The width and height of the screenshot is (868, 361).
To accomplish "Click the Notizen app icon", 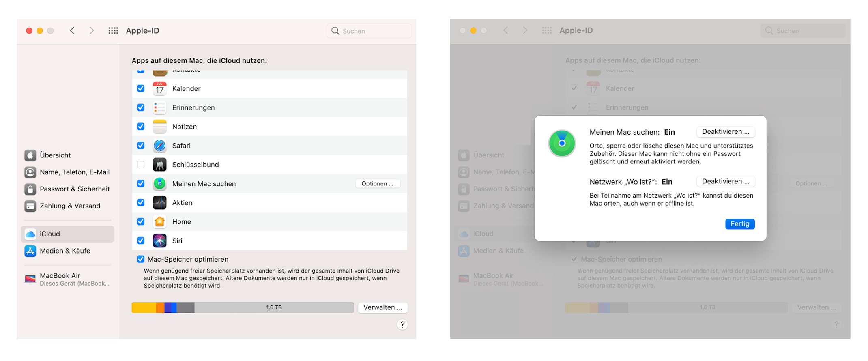I will coord(160,127).
